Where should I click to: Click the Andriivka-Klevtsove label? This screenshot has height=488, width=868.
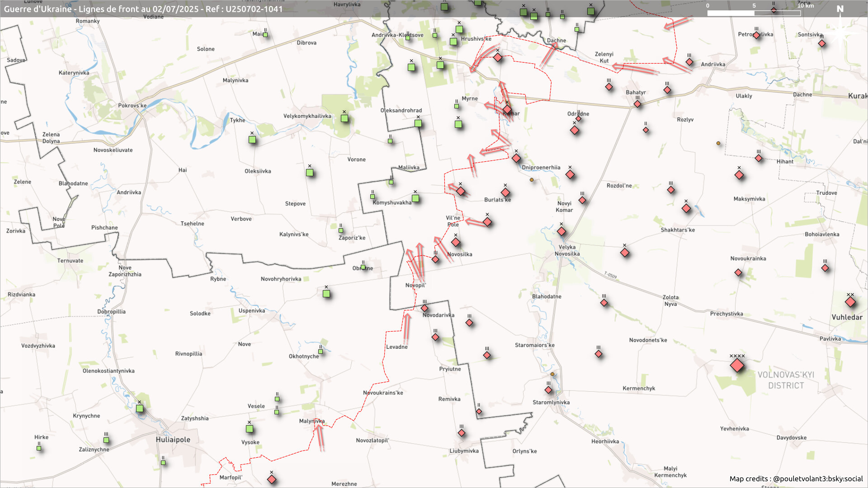click(397, 35)
